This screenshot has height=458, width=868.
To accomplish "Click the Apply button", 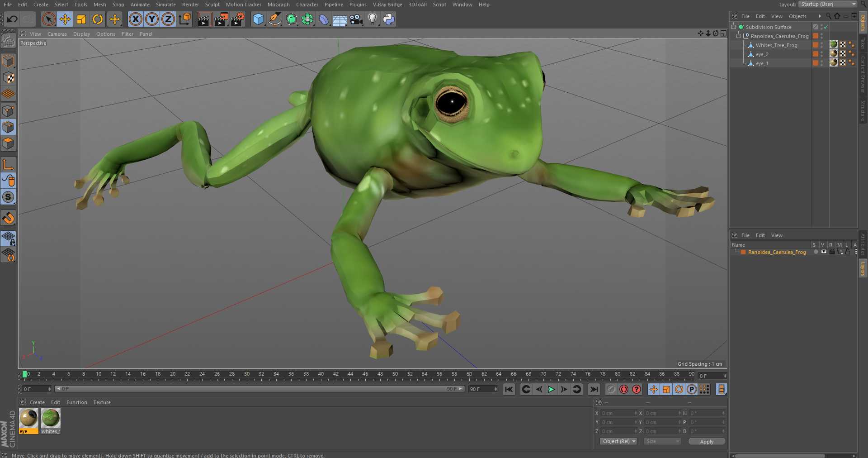I will tap(706, 442).
